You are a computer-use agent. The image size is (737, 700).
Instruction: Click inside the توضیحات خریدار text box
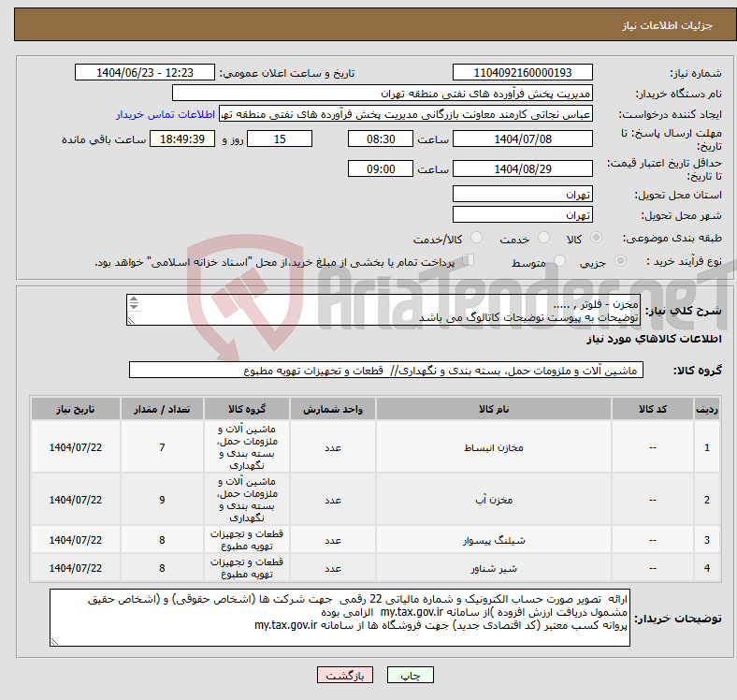(340, 618)
